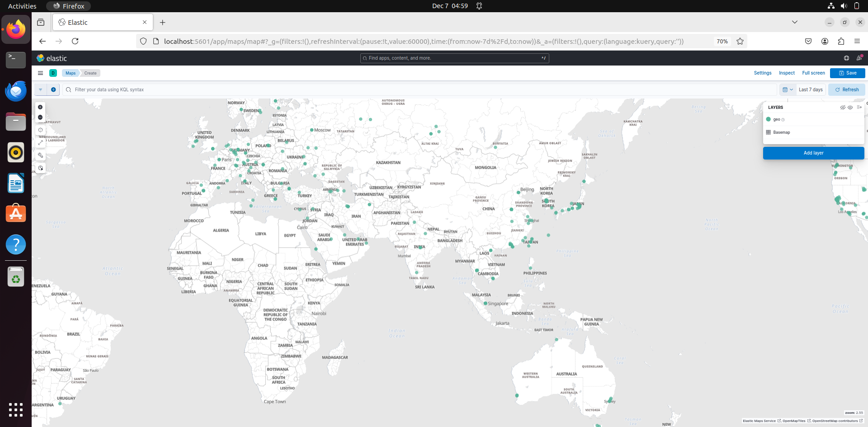This screenshot has width=868, height=427.
Task: Click the Basemap grid icon
Action: [x=768, y=132]
